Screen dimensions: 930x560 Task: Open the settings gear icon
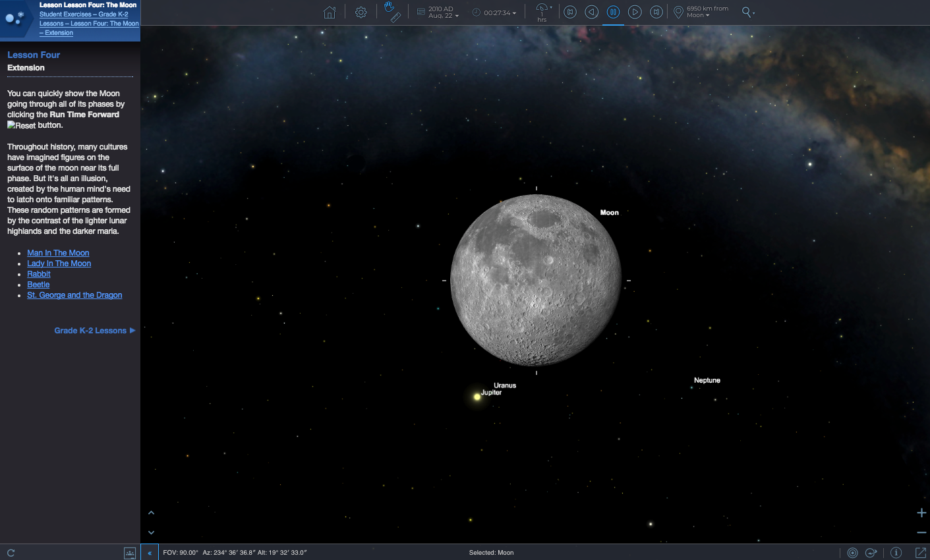point(361,13)
